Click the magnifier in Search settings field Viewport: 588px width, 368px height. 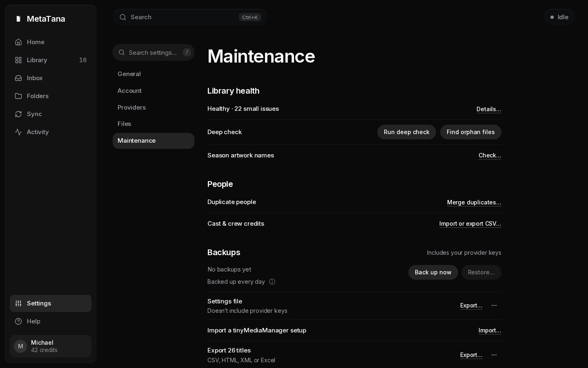[122, 52]
